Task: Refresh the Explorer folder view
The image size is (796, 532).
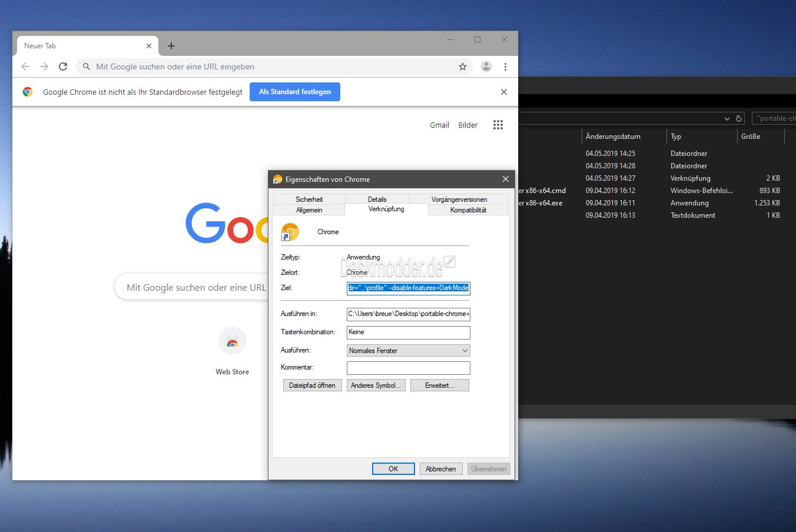Action: pos(739,118)
